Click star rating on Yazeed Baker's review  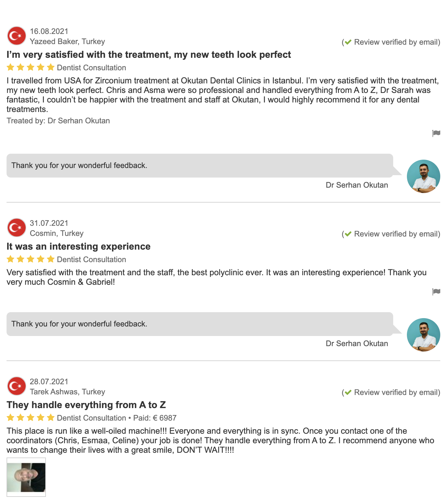point(30,68)
